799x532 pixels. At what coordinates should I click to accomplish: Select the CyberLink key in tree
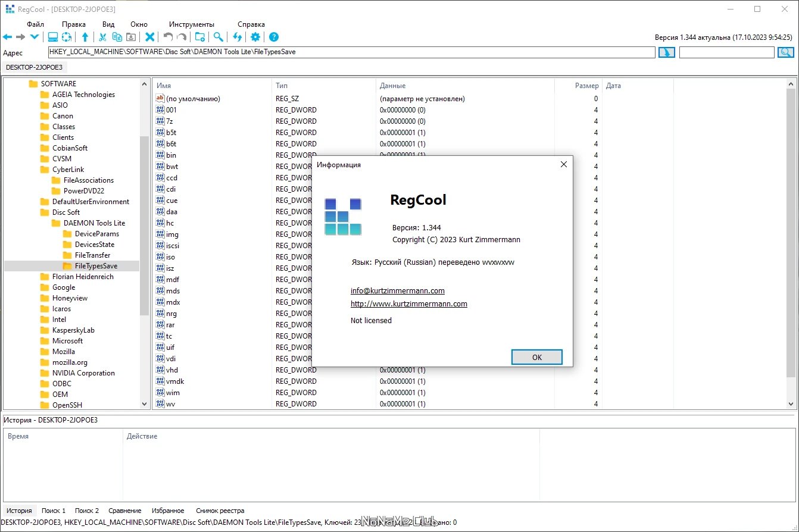[x=68, y=170]
